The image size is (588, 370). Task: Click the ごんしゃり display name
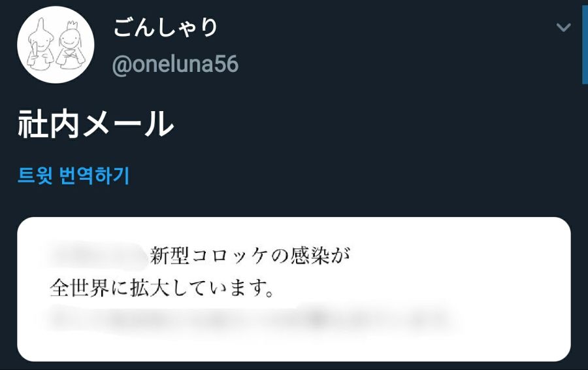pos(166,27)
